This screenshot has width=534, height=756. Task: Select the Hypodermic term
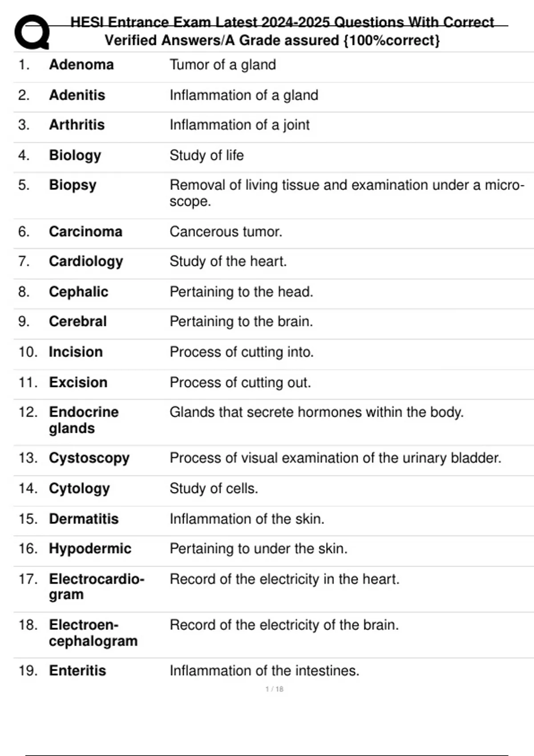[x=90, y=549]
